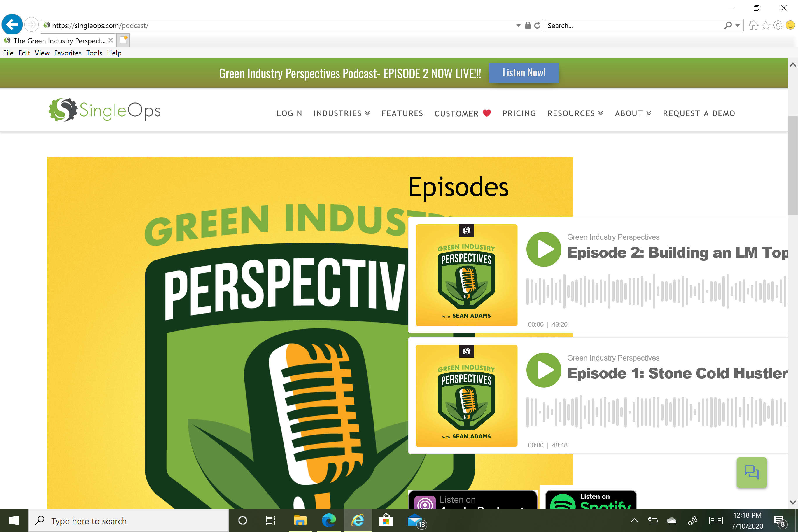The image size is (798, 532).
Task: Open the Favorites menu
Action: tap(68, 53)
